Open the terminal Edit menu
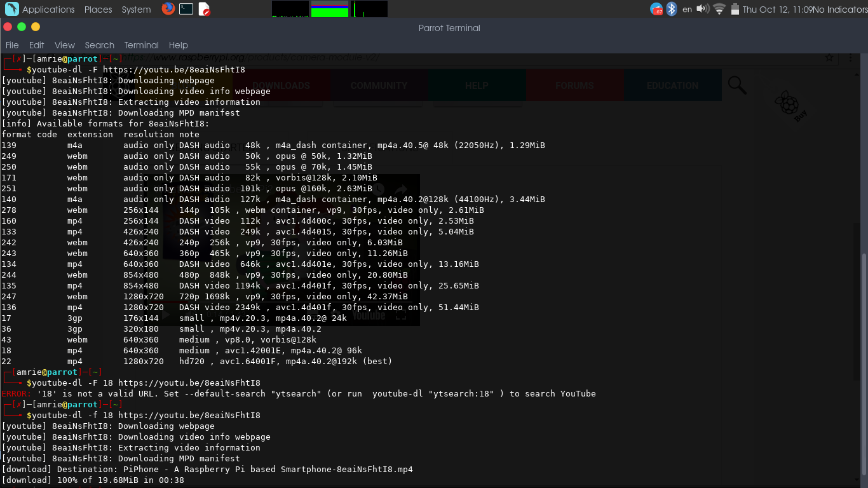Viewport: 868px width, 488px height. [x=37, y=45]
